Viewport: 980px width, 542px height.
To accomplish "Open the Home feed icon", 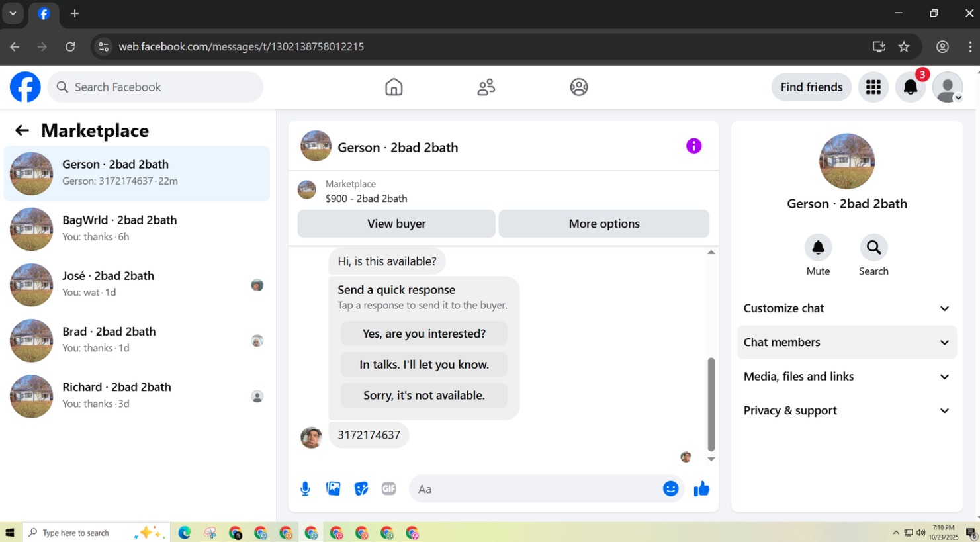I will tap(394, 87).
